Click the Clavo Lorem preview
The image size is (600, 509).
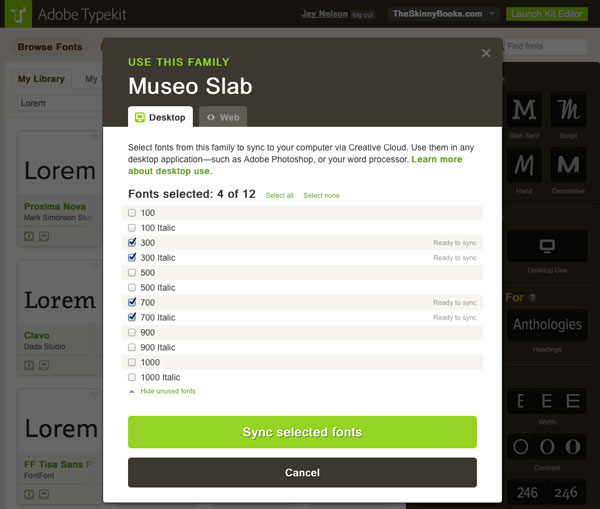60,300
